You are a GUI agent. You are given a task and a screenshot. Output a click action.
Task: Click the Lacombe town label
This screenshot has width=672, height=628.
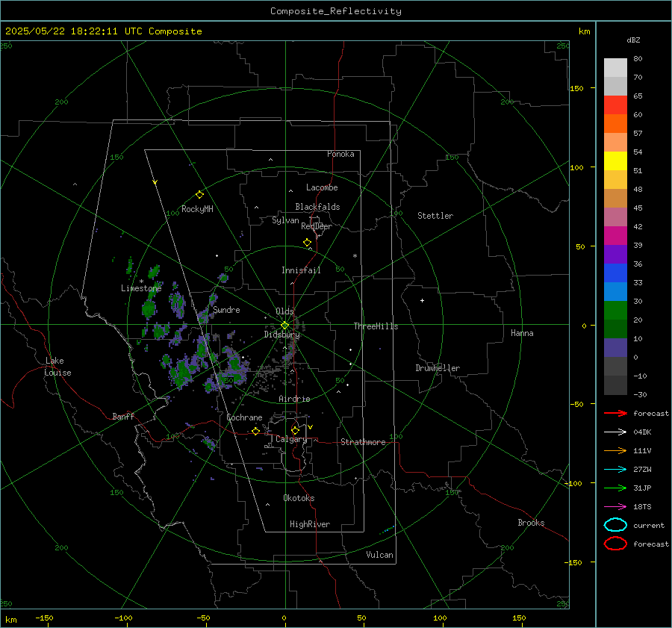click(322, 187)
